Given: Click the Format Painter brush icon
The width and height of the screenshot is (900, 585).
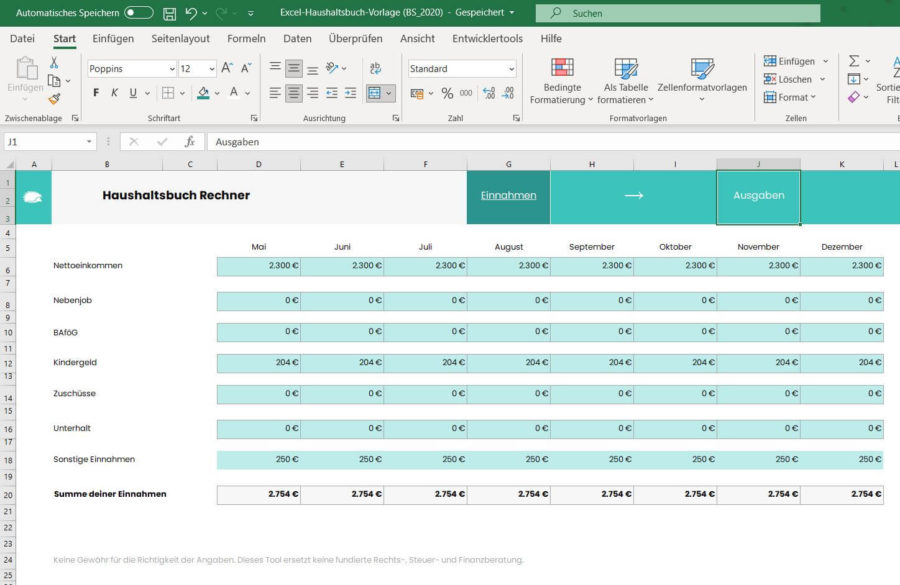Looking at the screenshot, I should point(55,99).
